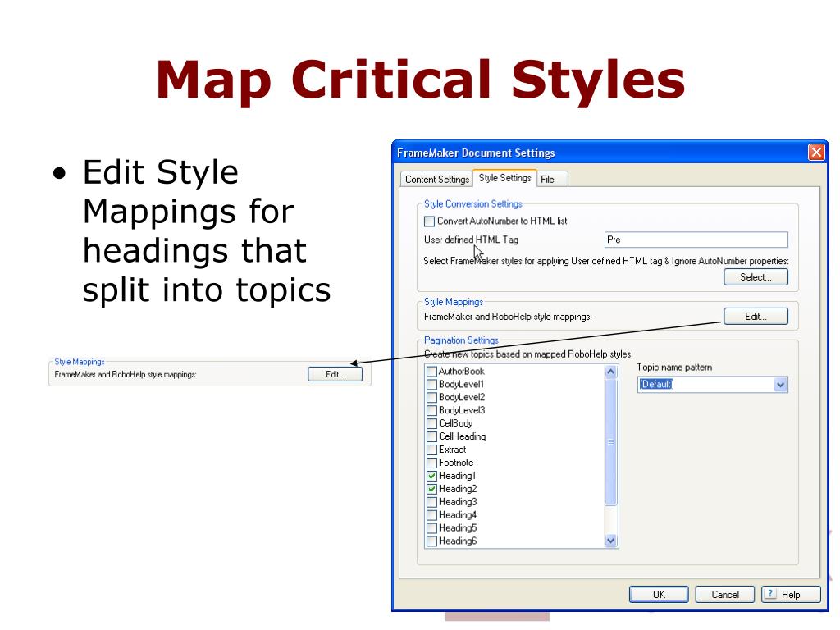Image resolution: width=840 pixels, height=630 pixels.
Task: Click the User defined HTML Tag field
Action: click(x=696, y=240)
